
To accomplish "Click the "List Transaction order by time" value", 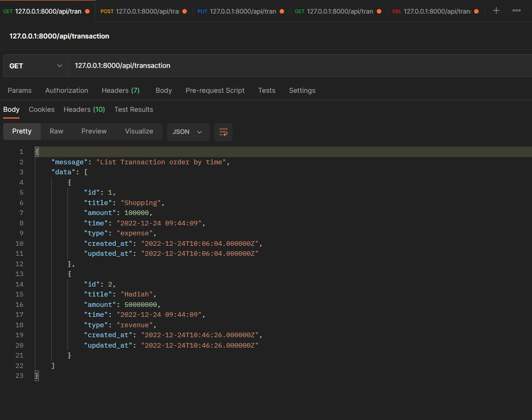I will [x=161, y=162].
